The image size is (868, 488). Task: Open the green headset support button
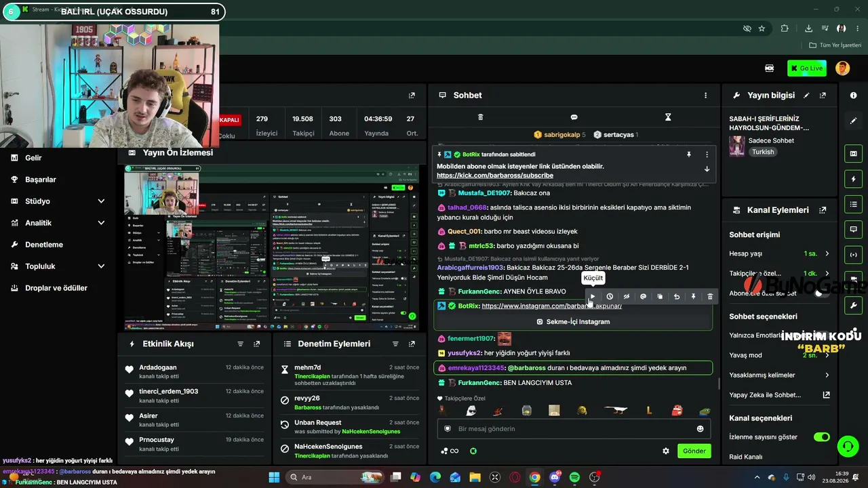[x=848, y=447]
